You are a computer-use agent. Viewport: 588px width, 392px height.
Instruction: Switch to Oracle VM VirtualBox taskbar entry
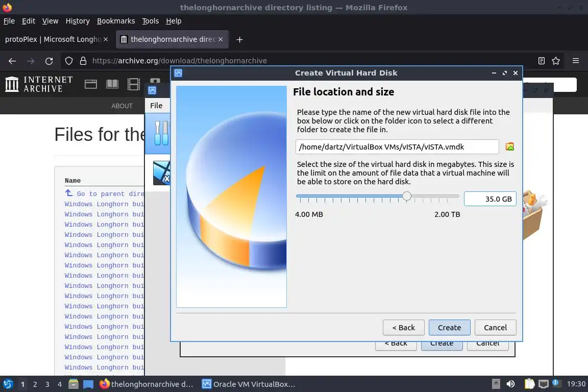point(249,384)
